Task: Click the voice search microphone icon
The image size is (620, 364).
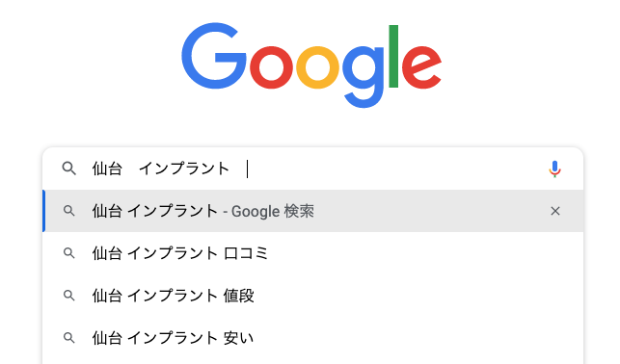Action: tap(554, 169)
